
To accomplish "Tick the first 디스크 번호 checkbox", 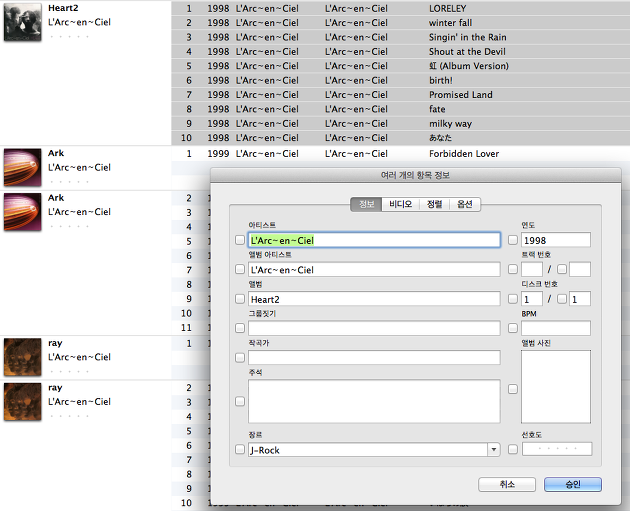I will (513, 299).
